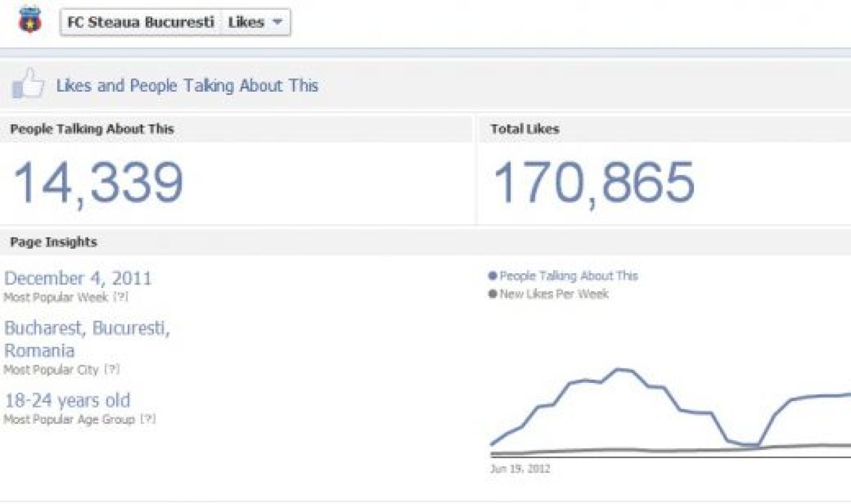Click the 170,865 total likes figure

pyautogui.click(x=594, y=182)
